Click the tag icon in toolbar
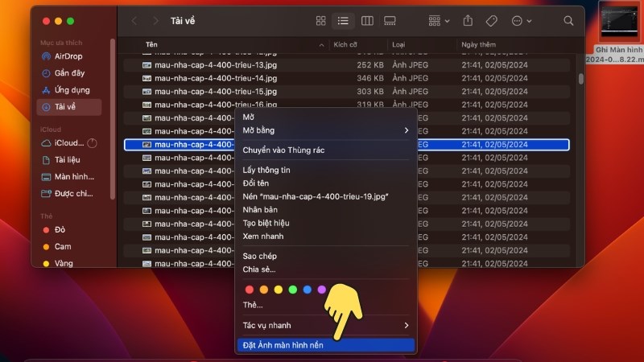 [491, 21]
